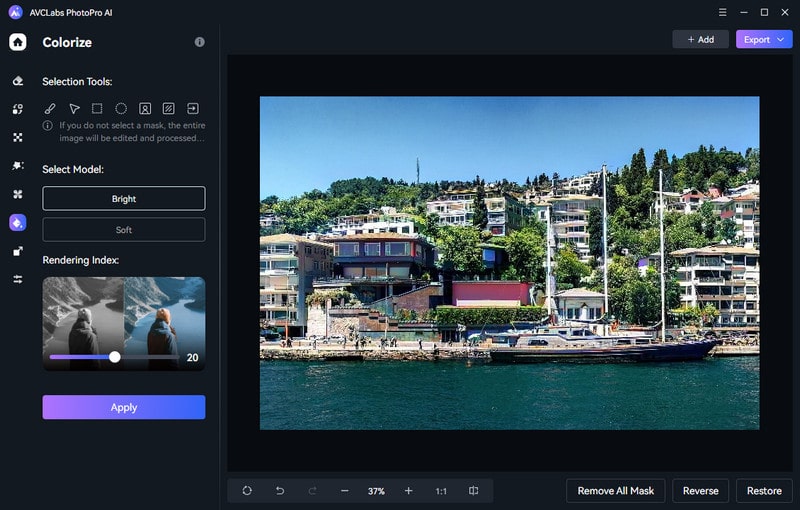Undo the last action
The height and width of the screenshot is (510, 800).
(280, 491)
